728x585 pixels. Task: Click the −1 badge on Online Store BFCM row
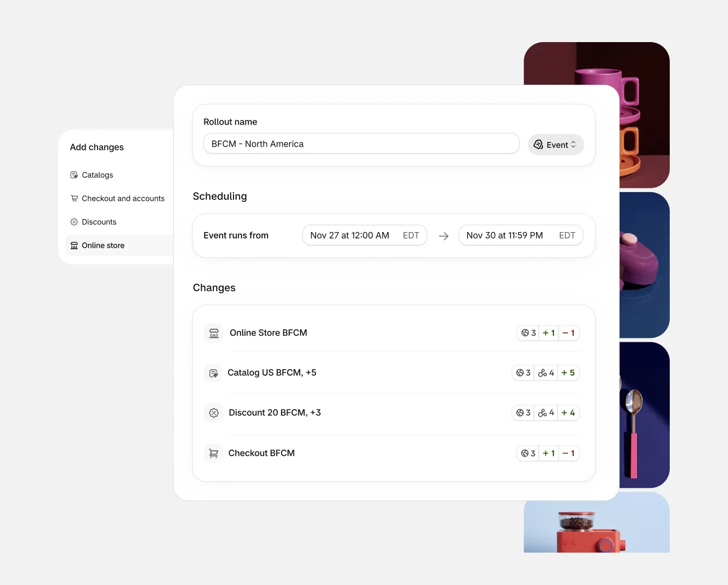[569, 333]
